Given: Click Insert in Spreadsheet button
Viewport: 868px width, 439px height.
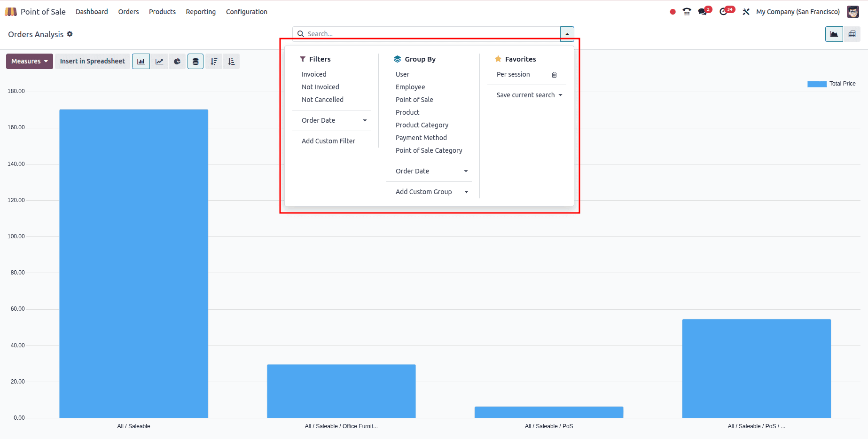Looking at the screenshot, I should coord(92,61).
